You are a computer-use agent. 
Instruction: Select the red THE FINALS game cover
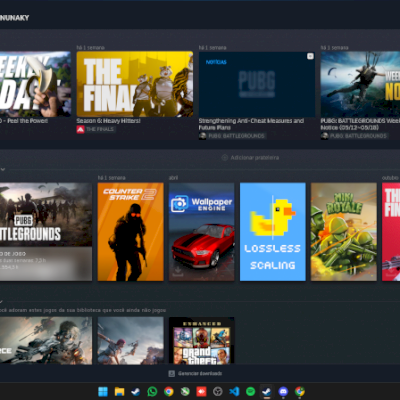pyautogui.click(x=391, y=232)
